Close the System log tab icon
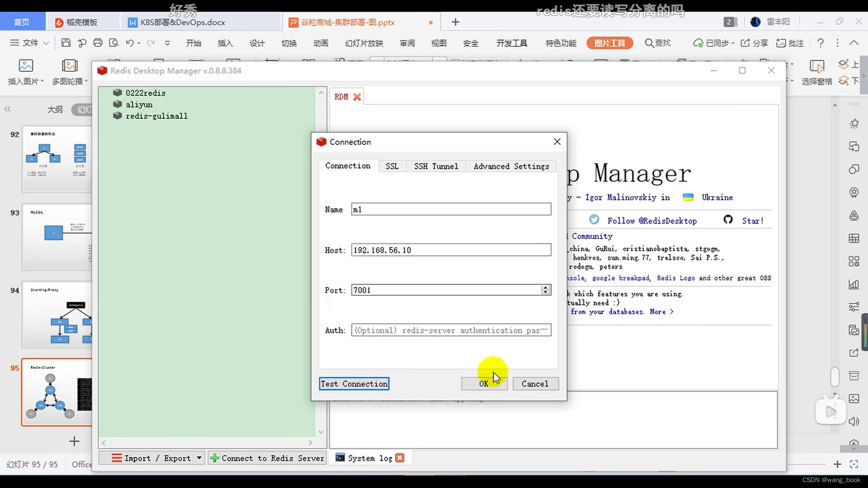 pos(400,458)
